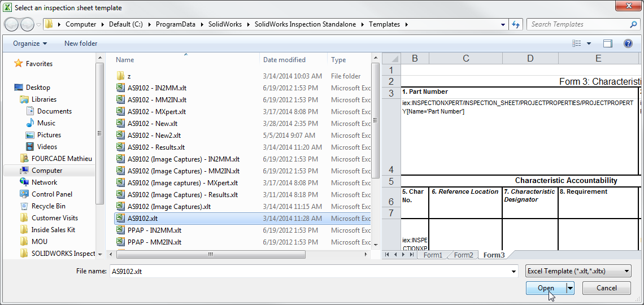Screen dimensions: 644x305
Task: Click the Open button
Action: pos(546,288)
